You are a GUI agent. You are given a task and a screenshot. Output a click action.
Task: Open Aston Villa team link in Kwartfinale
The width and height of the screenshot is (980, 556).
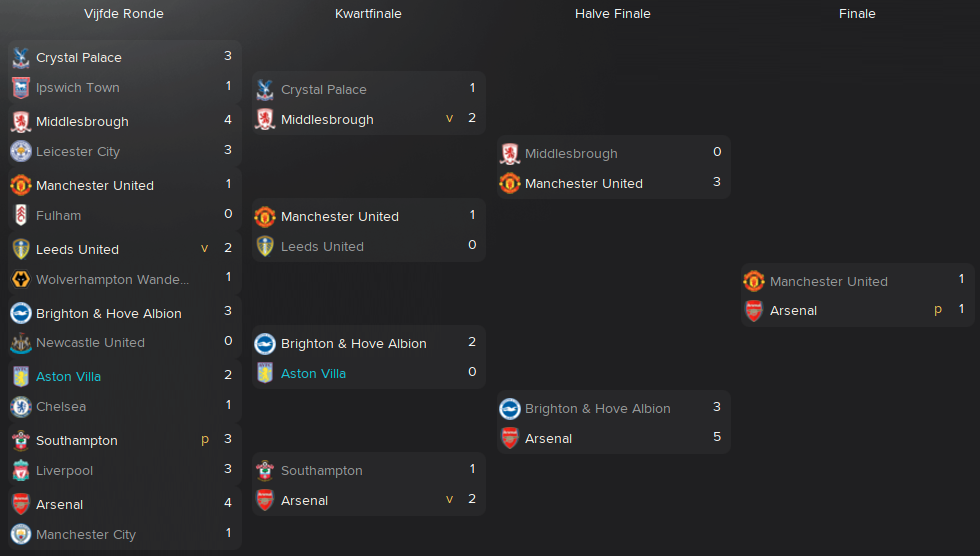(x=313, y=374)
